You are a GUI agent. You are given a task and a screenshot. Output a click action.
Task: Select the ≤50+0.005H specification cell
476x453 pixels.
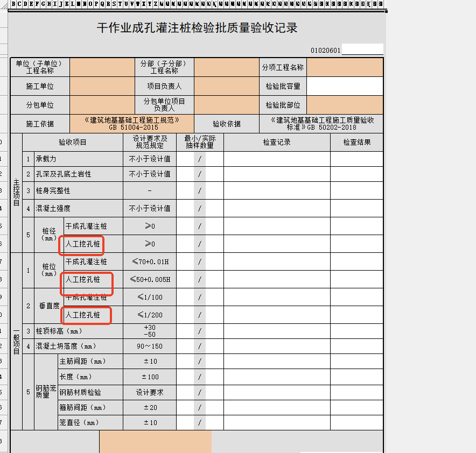coord(149,280)
